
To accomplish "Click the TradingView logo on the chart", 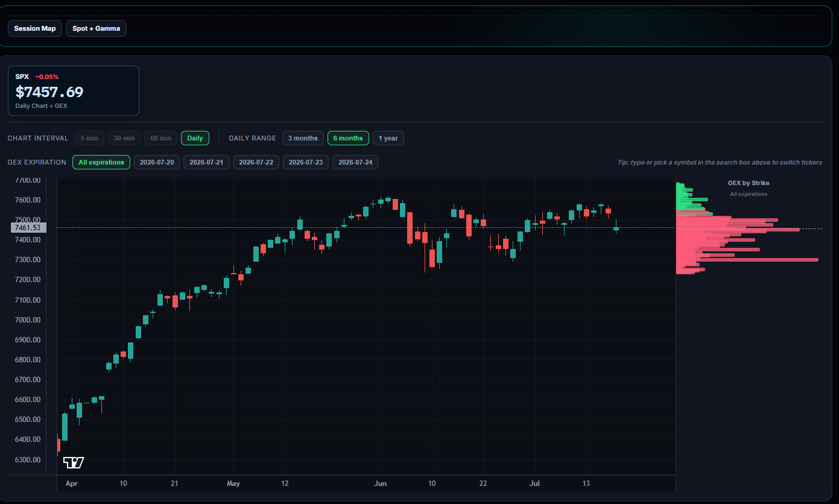I will coord(74,462).
